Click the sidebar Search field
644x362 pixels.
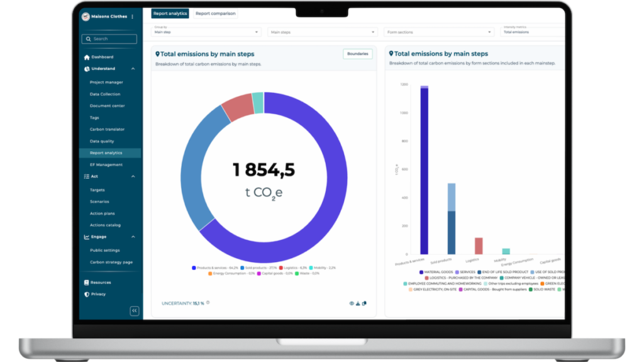(x=109, y=39)
